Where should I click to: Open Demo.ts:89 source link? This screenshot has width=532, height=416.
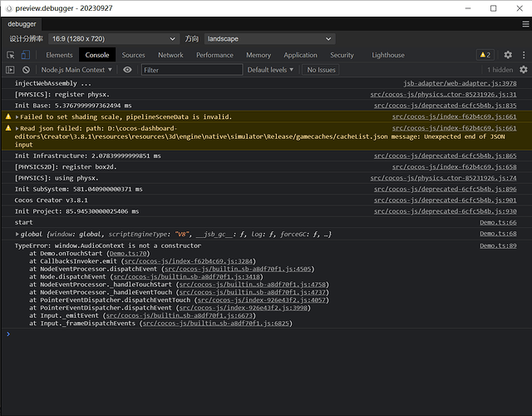click(x=498, y=246)
